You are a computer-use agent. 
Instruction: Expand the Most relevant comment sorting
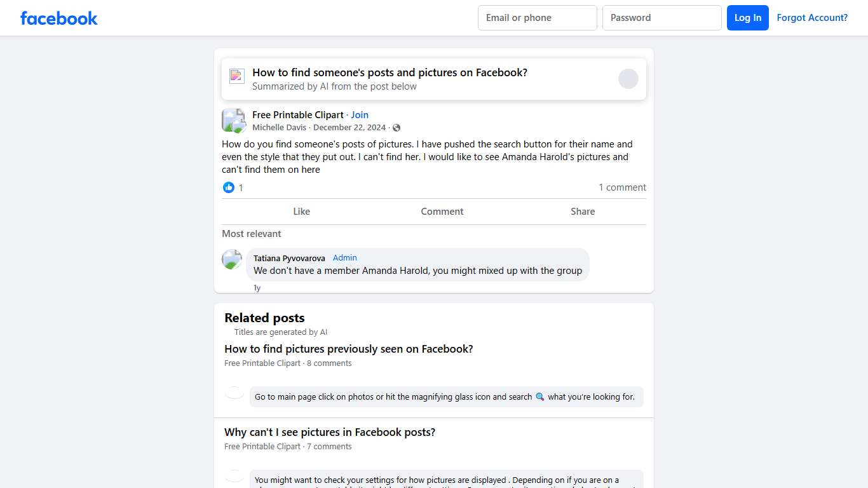pyautogui.click(x=252, y=234)
